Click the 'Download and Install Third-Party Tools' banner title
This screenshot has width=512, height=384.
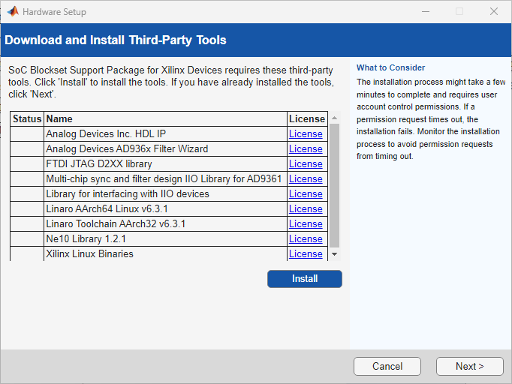tap(115, 40)
